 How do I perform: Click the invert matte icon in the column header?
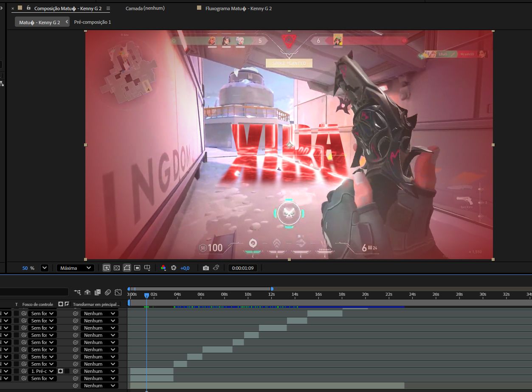point(67,304)
